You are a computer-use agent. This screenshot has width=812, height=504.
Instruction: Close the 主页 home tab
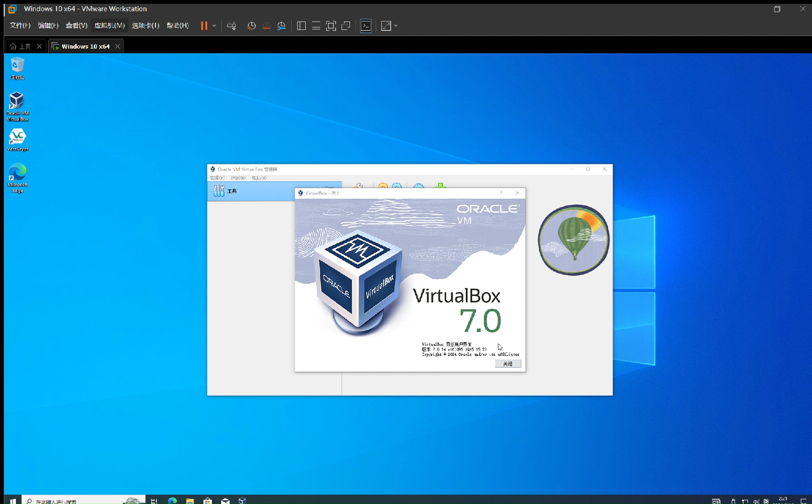point(39,46)
